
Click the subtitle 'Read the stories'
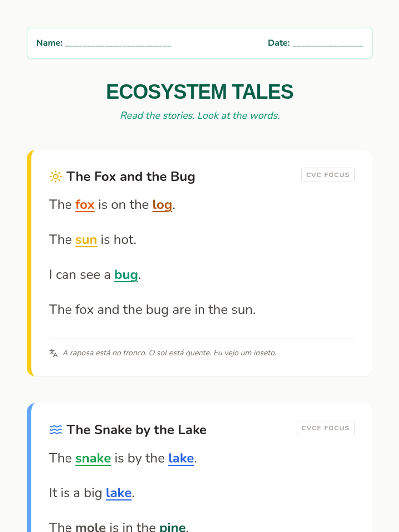click(x=199, y=116)
